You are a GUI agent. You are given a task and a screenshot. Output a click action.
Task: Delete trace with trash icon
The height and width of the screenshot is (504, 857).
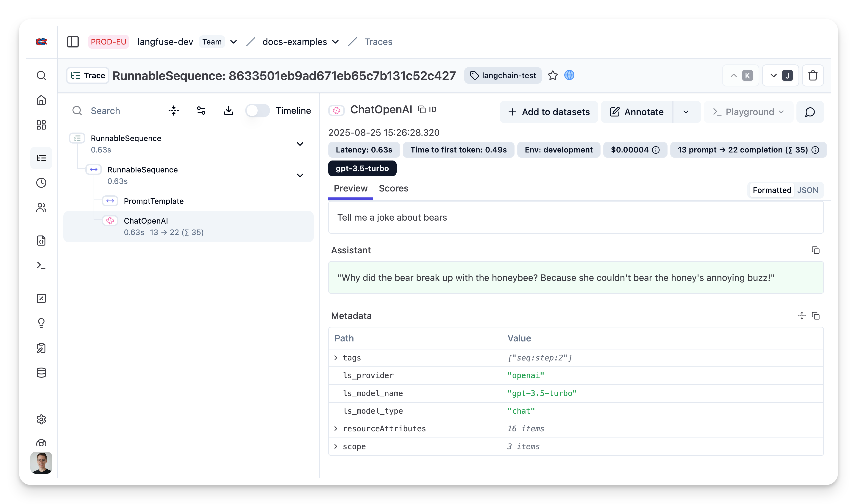point(813,75)
